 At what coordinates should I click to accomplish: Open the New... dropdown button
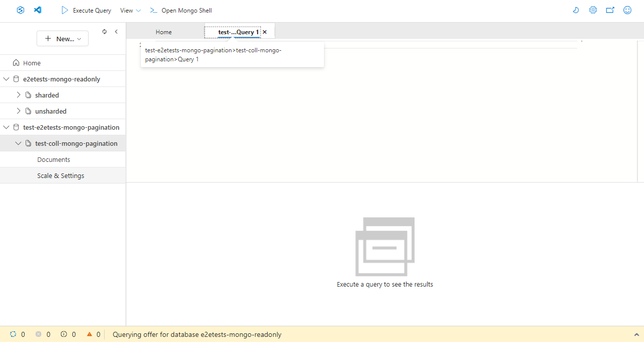[62, 39]
